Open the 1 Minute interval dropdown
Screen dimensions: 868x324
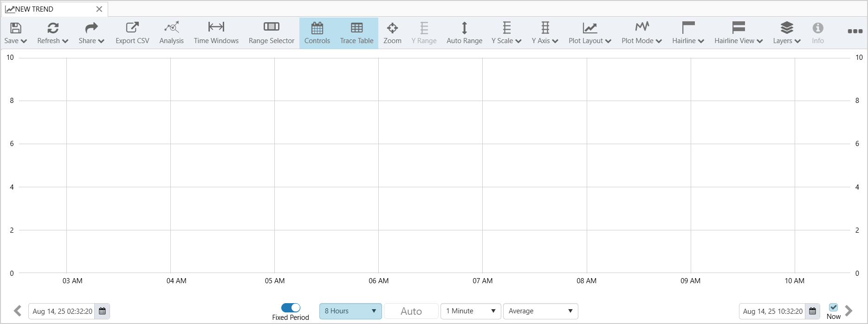coord(471,311)
